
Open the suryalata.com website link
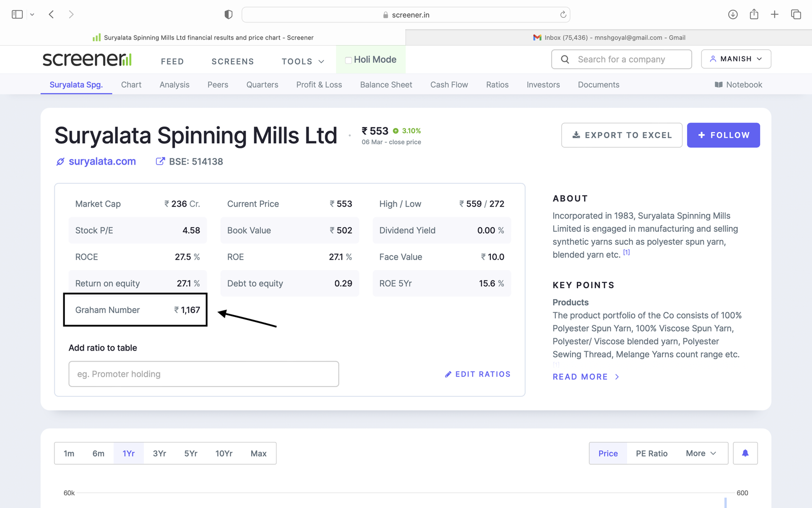(102, 162)
